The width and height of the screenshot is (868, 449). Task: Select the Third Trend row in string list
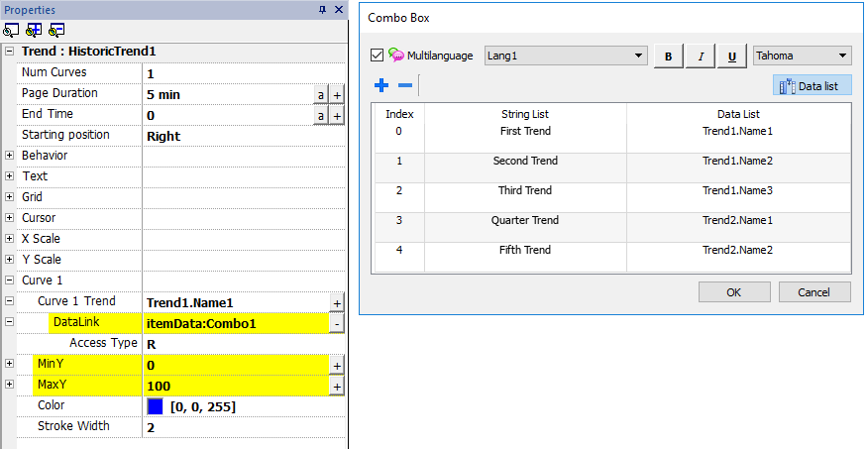[x=525, y=190]
